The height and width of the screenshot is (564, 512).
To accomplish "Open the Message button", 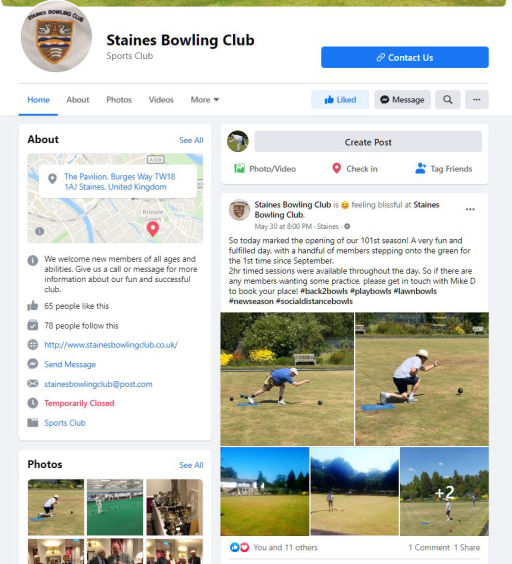I will [x=402, y=100].
